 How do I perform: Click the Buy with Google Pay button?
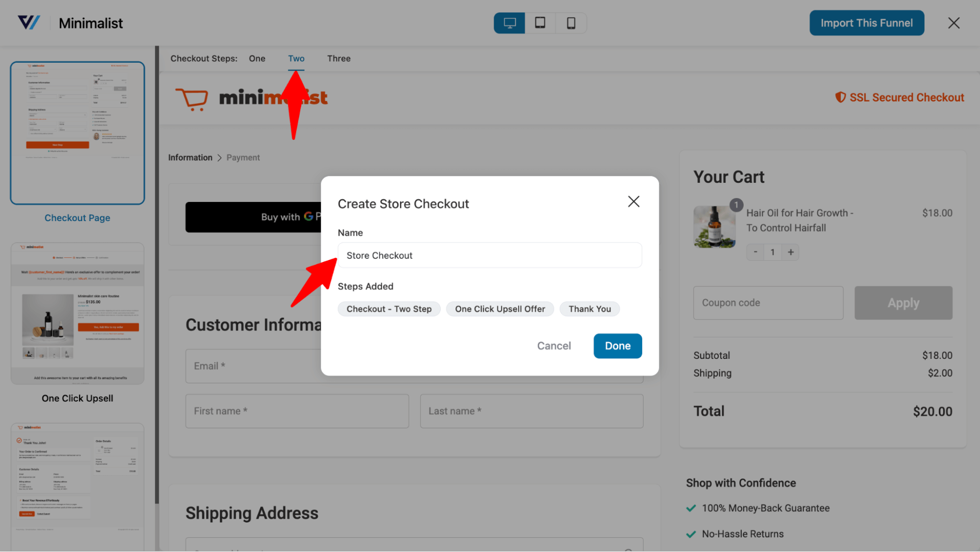253,217
